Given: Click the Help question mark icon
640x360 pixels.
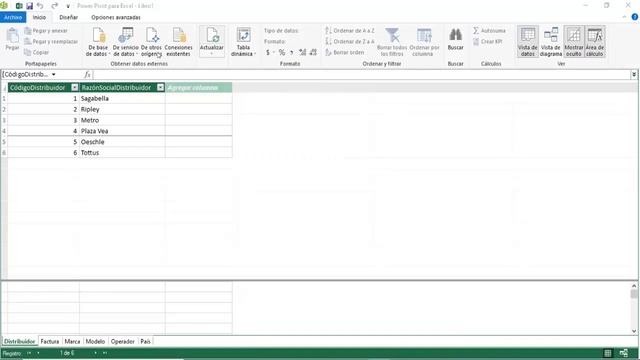Looking at the screenshot, I should [635, 17].
